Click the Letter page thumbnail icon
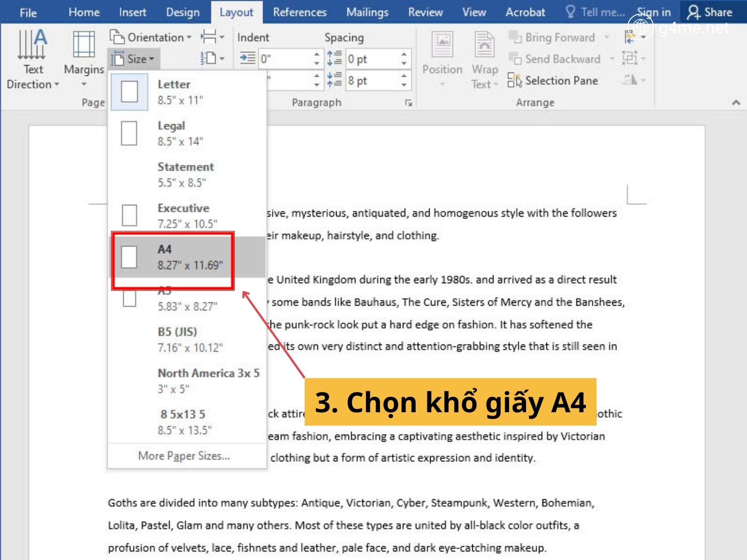Viewport: 747px width, 560px height. 130,91
